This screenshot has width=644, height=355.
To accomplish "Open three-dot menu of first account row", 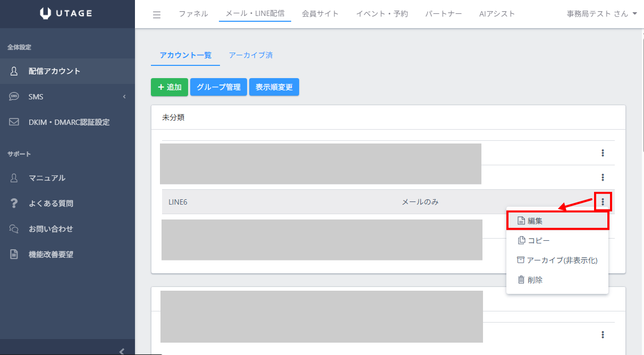I will coord(603,153).
